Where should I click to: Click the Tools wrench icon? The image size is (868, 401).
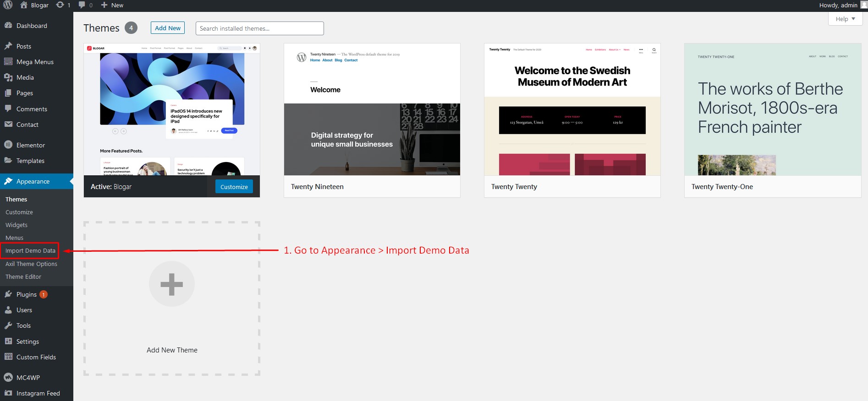click(x=8, y=325)
